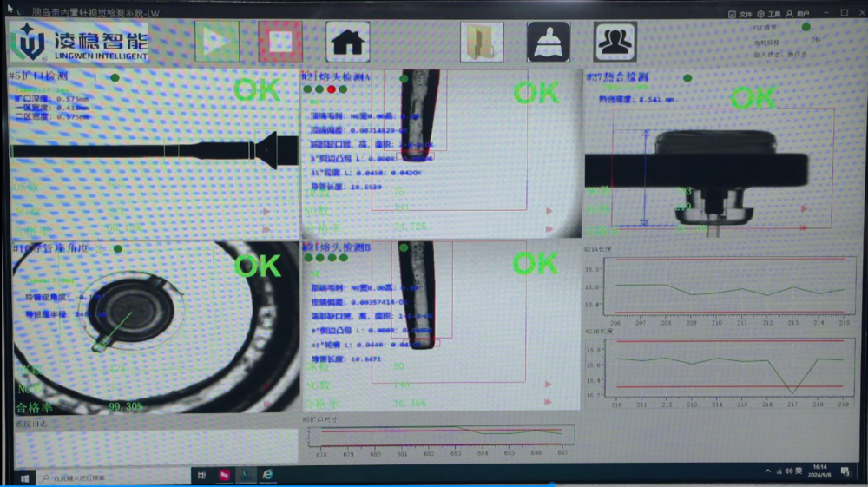Click the tip image in #21 熔头检测B
The image size is (868, 487).
pos(418,295)
